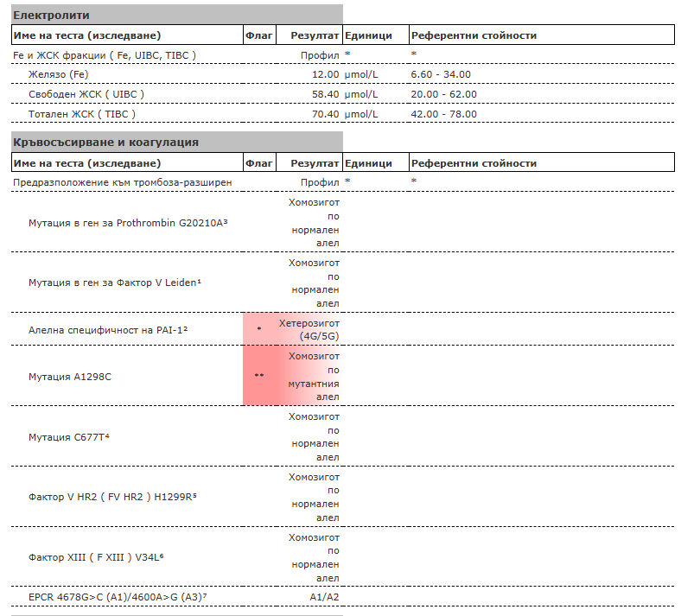This screenshot has height=616, width=681.
Task: Click the A1/A2 result for EPCR
Action: [x=325, y=597]
